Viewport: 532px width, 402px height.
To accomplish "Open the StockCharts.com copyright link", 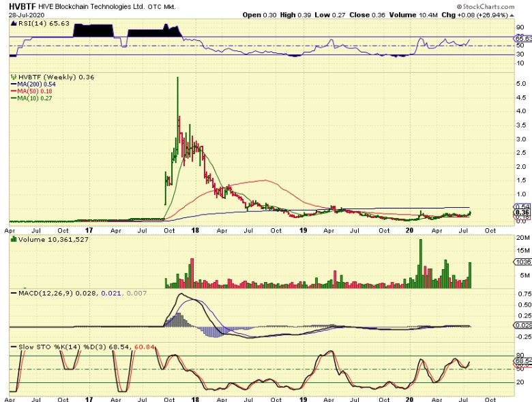I will click(x=485, y=6).
